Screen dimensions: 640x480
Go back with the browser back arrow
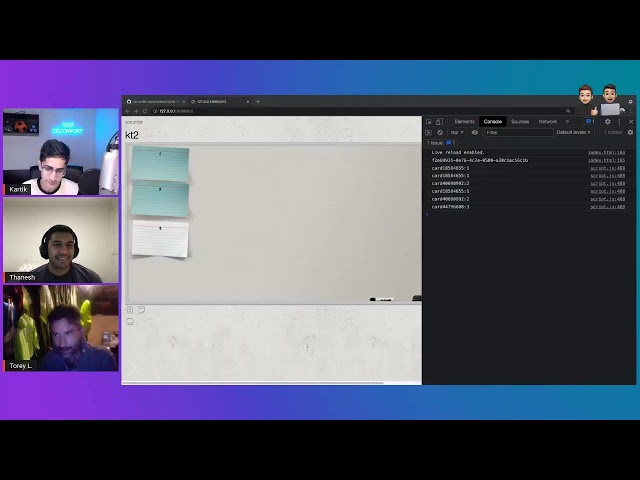tap(127, 111)
